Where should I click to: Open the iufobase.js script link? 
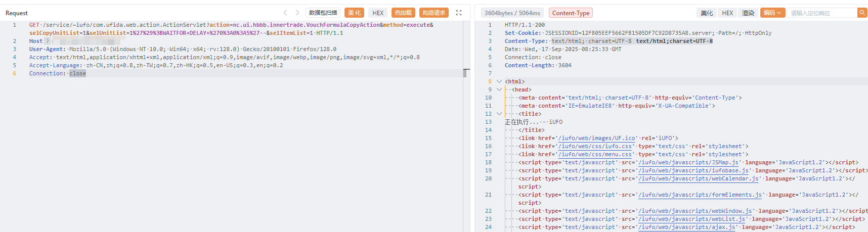click(x=693, y=170)
